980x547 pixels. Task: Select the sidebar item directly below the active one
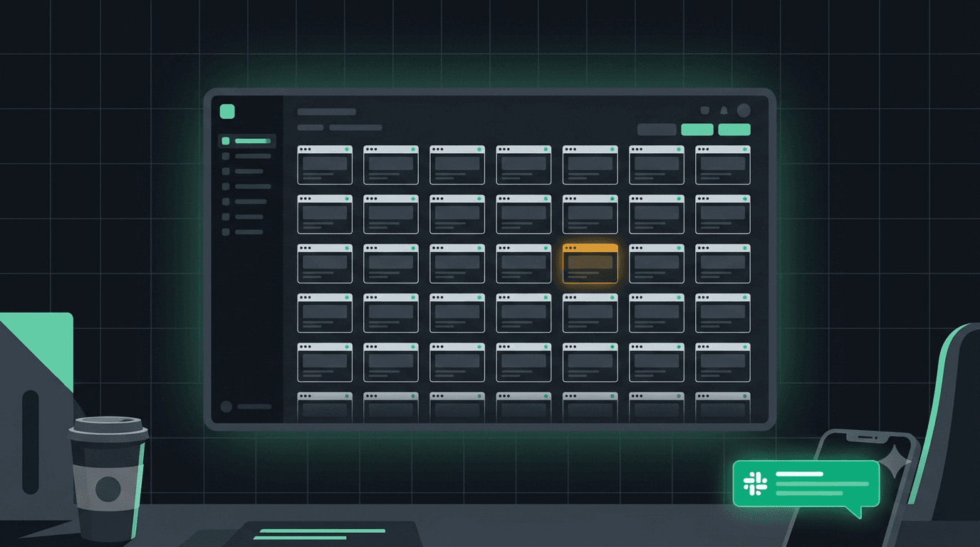tap(246, 156)
